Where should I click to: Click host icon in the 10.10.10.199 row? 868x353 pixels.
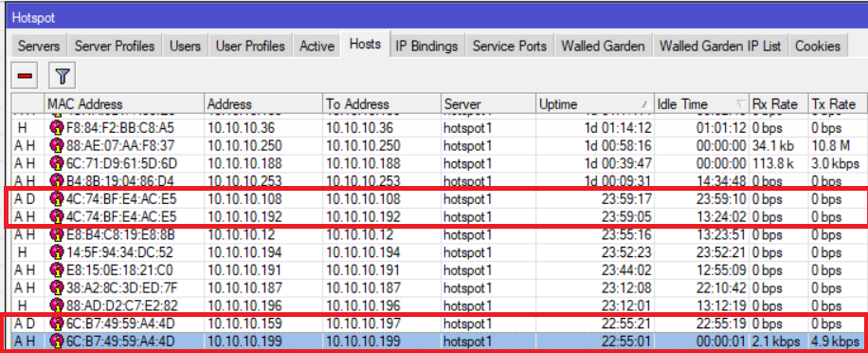pyautogui.click(x=57, y=341)
